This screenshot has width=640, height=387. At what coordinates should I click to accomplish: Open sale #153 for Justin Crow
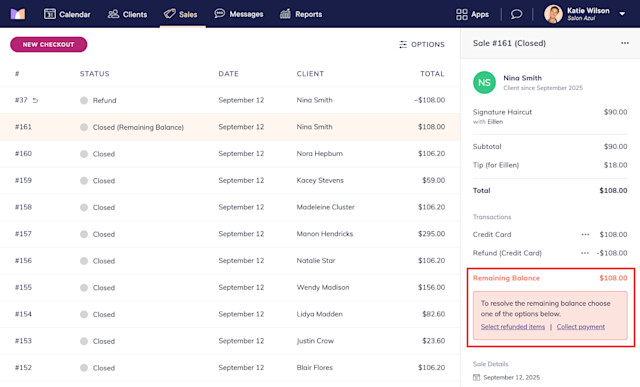(x=230, y=341)
